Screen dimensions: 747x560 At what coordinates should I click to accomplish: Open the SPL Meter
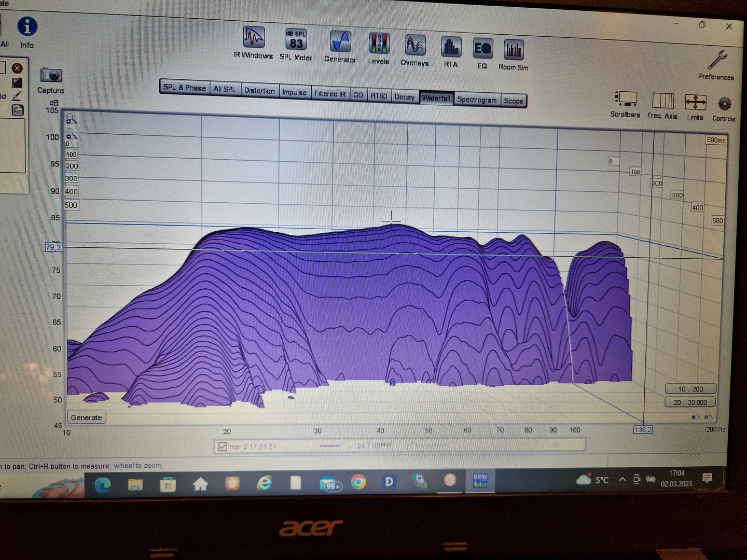tap(296, 45)
